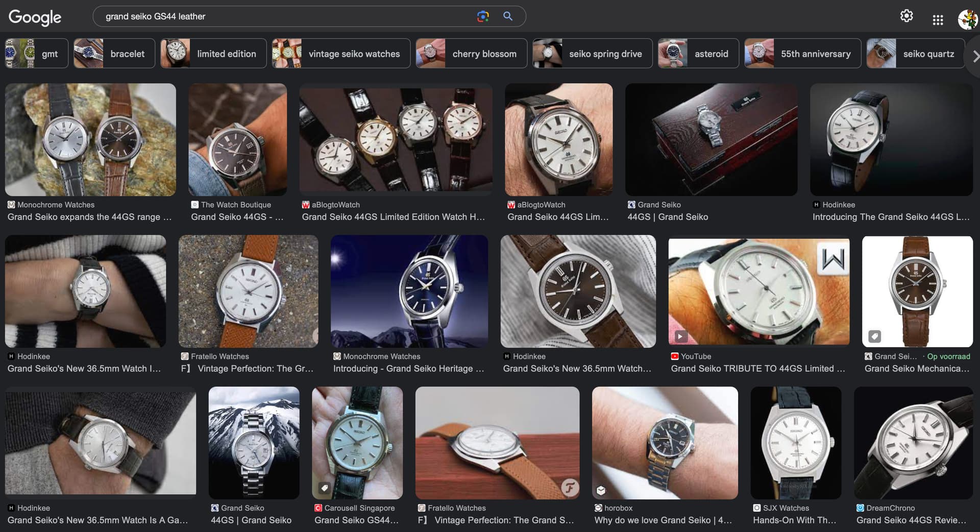Click Monochrome Watches source above Heritage title

(x=381, y=356)
